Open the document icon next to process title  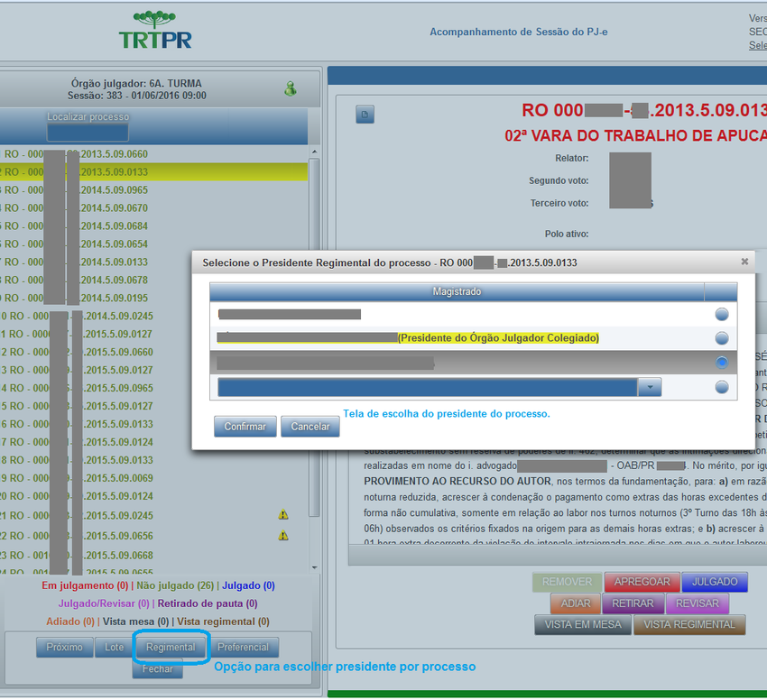click(365, 115)
